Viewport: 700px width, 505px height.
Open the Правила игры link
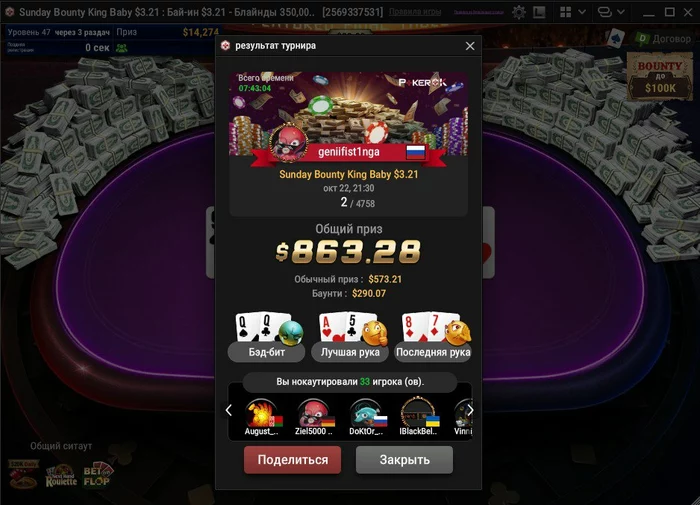click(x=415, y=12)
